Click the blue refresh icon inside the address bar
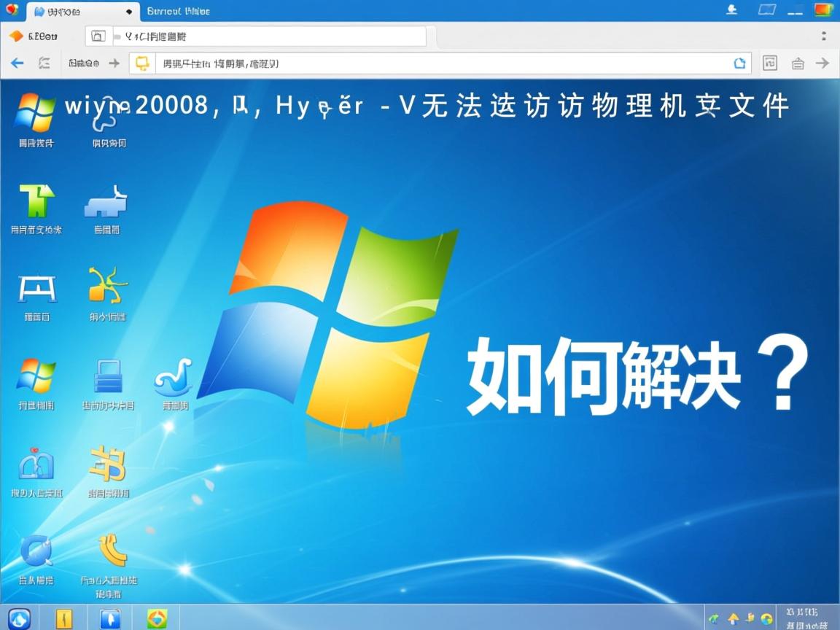 (740, 63)
